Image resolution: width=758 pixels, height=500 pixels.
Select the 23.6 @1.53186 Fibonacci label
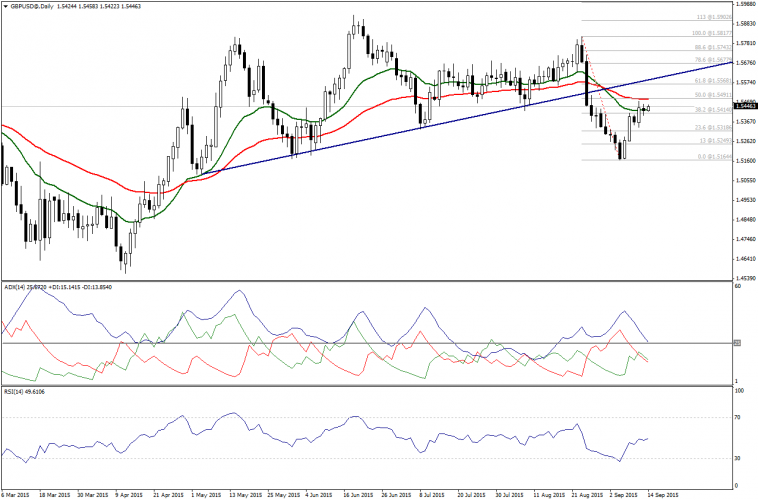tap(713, 128)
